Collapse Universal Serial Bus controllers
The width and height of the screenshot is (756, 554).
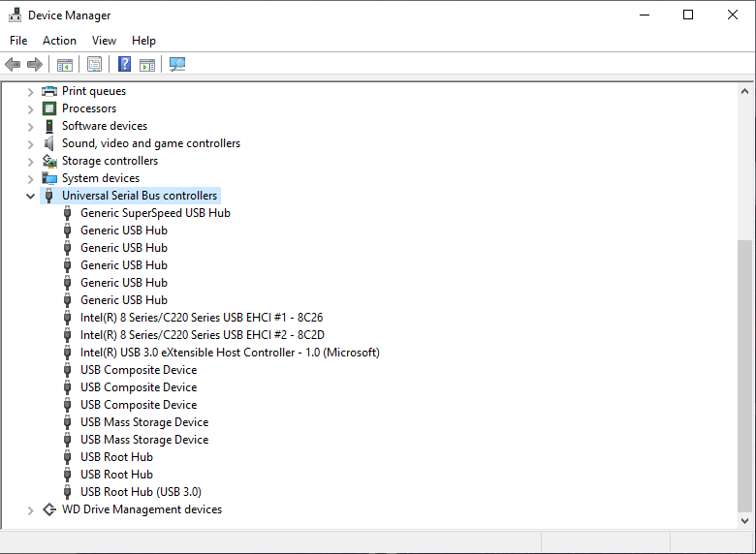click(x=30, y=196)
